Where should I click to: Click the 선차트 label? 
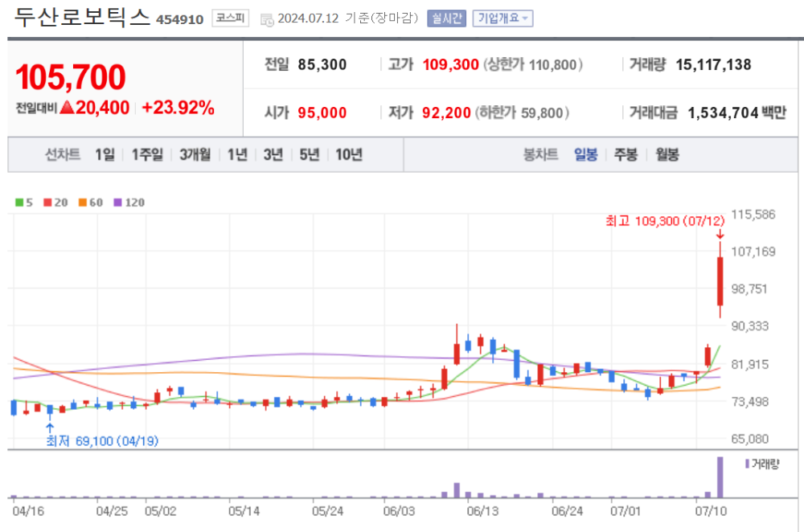(x=63, y=154)
